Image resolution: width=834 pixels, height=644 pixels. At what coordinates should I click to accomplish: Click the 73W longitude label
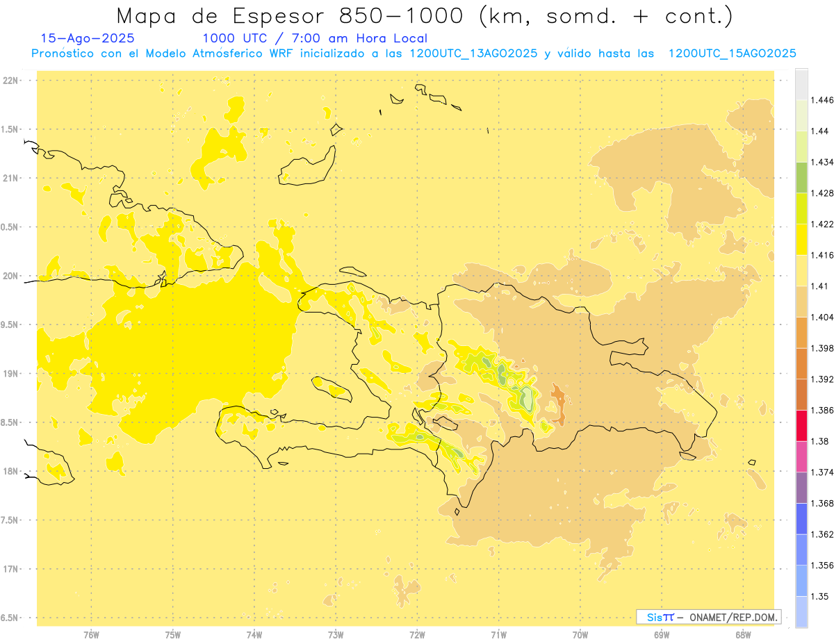336,634
